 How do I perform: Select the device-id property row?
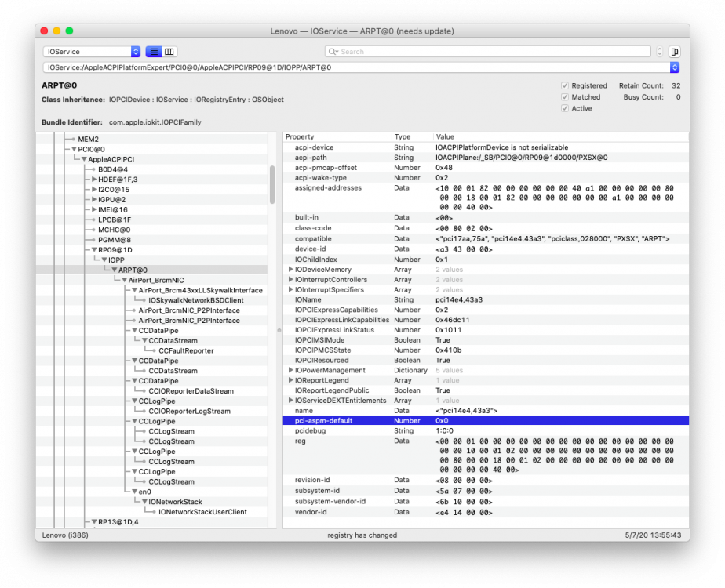(x=486, y=249)
